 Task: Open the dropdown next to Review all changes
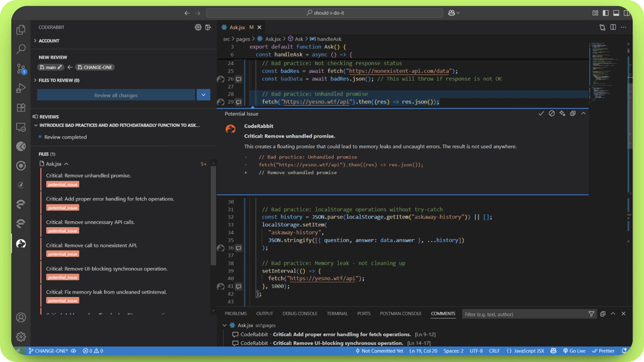(x=203, y=95)
